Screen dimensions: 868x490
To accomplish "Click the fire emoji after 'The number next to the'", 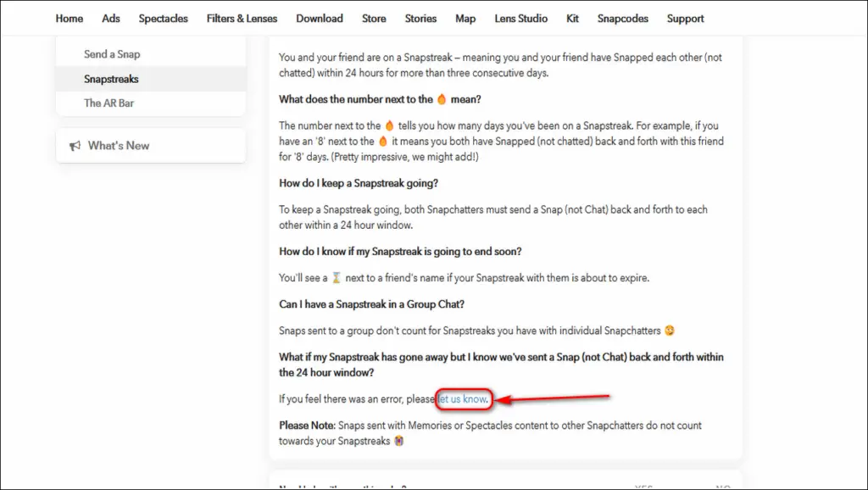I will [x=389, y=125].
